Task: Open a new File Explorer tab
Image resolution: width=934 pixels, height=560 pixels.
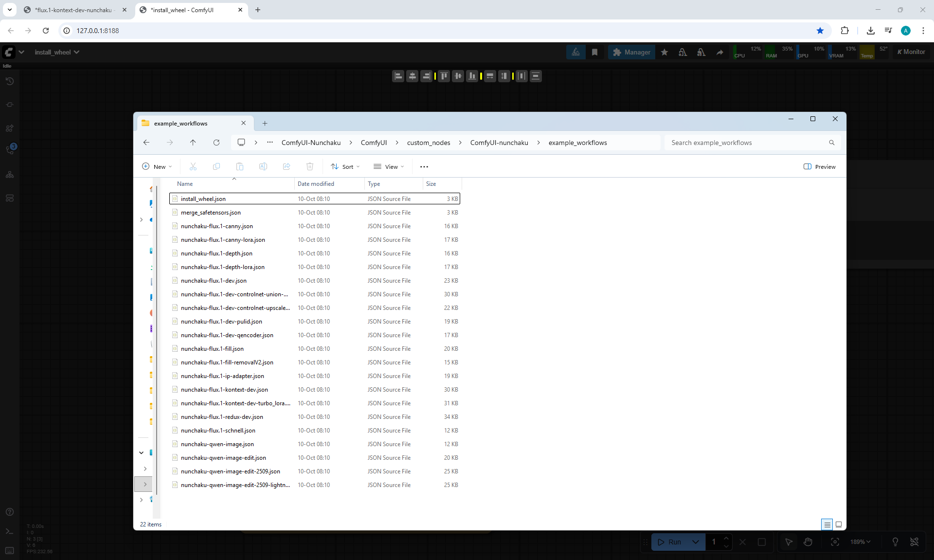Action: coord(265,123)
